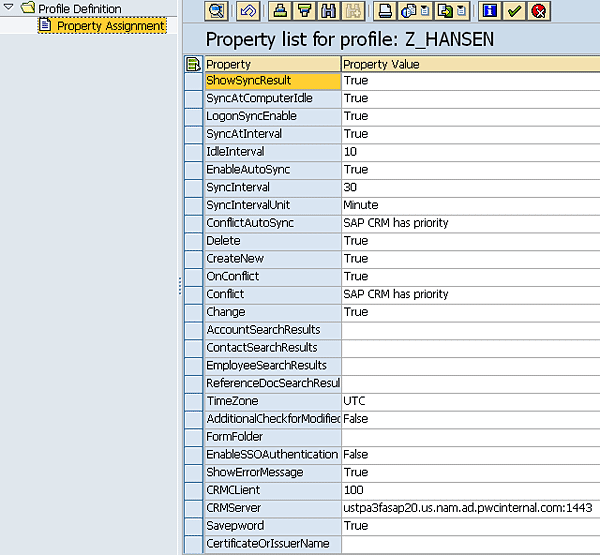
Task: Click the SyncAtInterval property cell
Action: pyautogui.click(x=272, y=134)
